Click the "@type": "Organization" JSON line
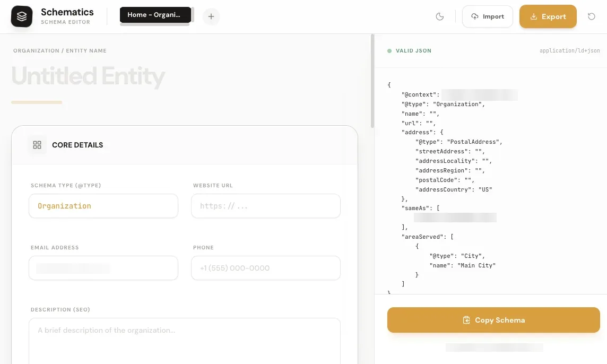Viewport: 607px width, 364px height. point(443,104)
